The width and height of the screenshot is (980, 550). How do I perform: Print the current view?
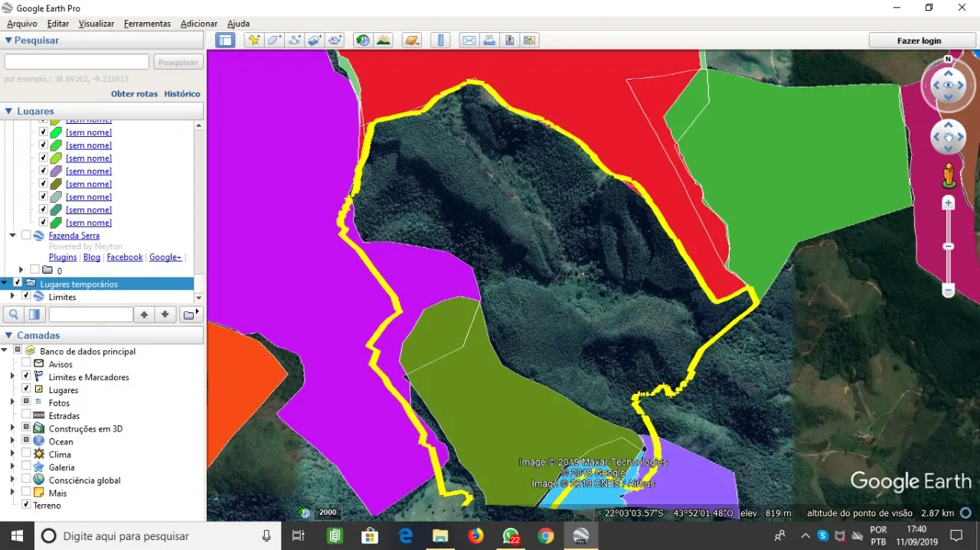(x=489, y=41)
